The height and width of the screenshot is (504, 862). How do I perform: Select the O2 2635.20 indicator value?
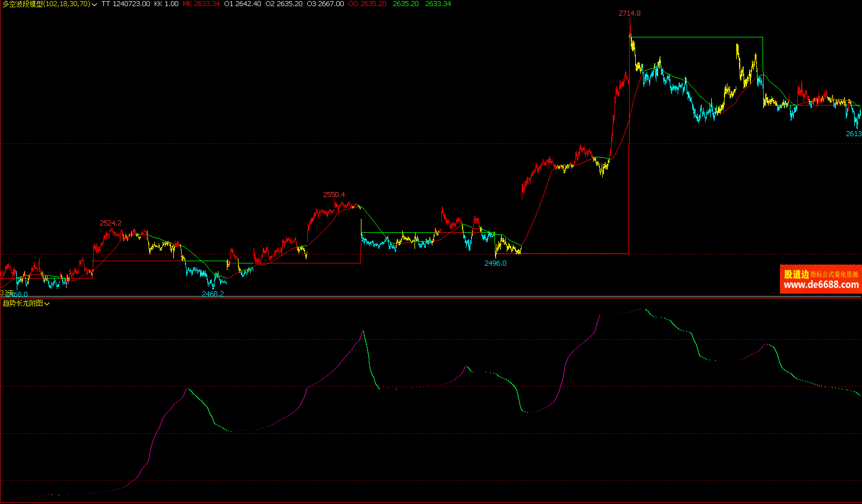coord(284,4)
